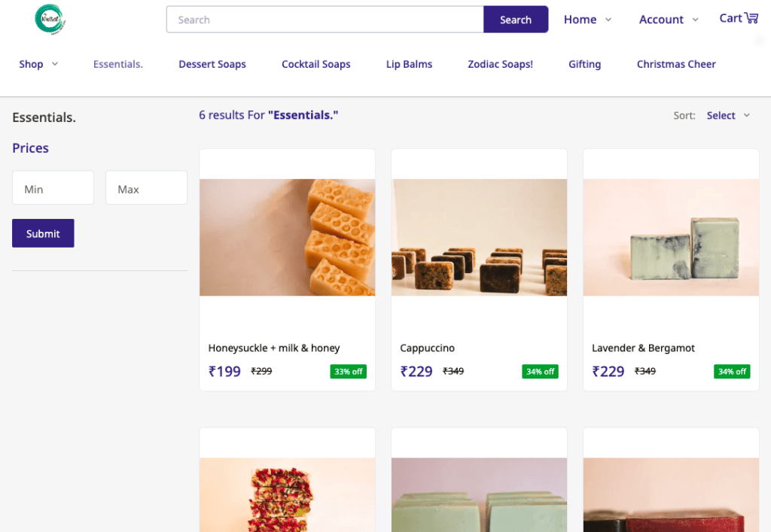Click the purple Search button
The height and width of the screenshot is (532, 771).
tap(515, 20)
